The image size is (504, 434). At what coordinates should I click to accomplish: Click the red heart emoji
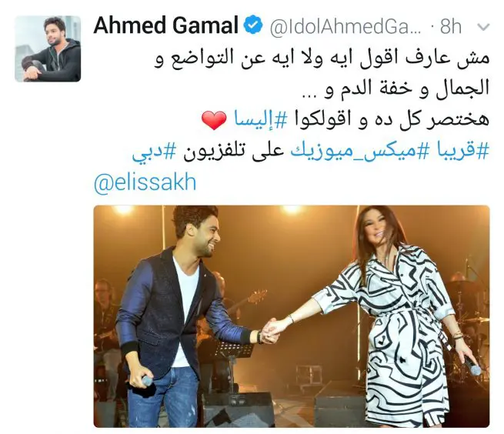(214, 119)
